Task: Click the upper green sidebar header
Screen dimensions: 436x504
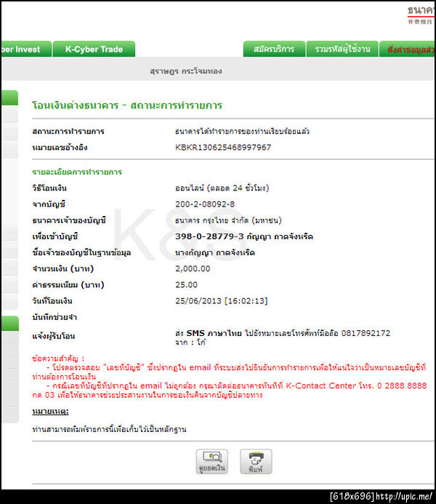Action: tap(9, 97)
